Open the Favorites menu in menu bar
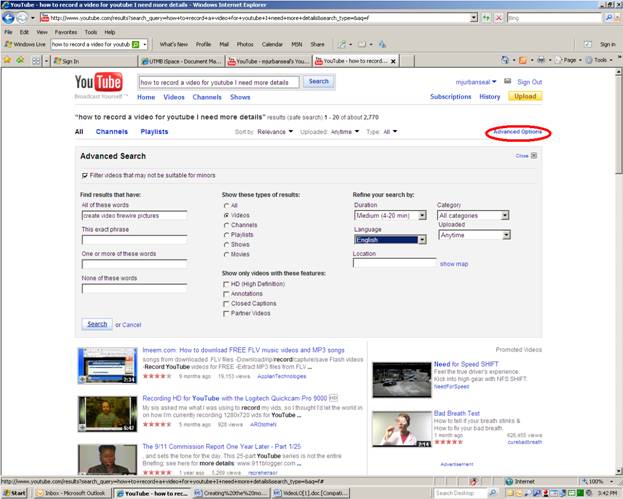The height and width of the screenshot is (499, 623). tap(64, 32)
